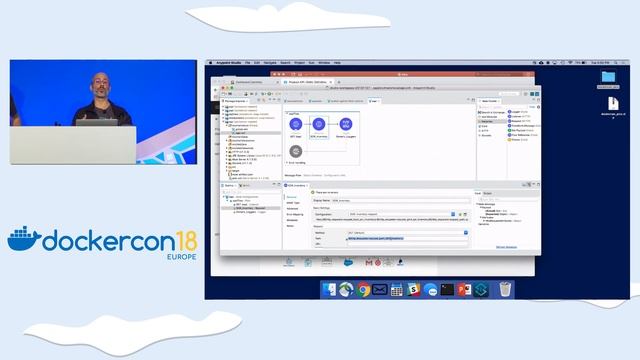Pick the Request component in Mule Palette
640x360 pixels.
coord(519,121)
